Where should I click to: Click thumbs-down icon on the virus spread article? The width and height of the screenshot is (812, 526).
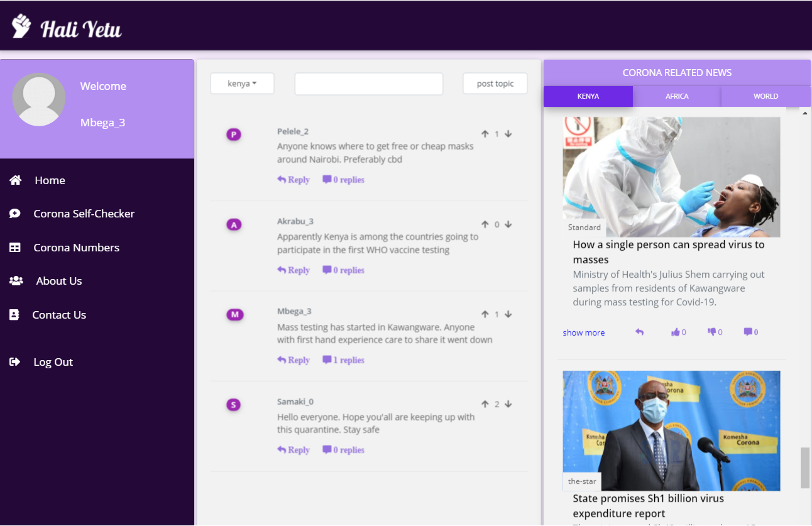[712, 332]
